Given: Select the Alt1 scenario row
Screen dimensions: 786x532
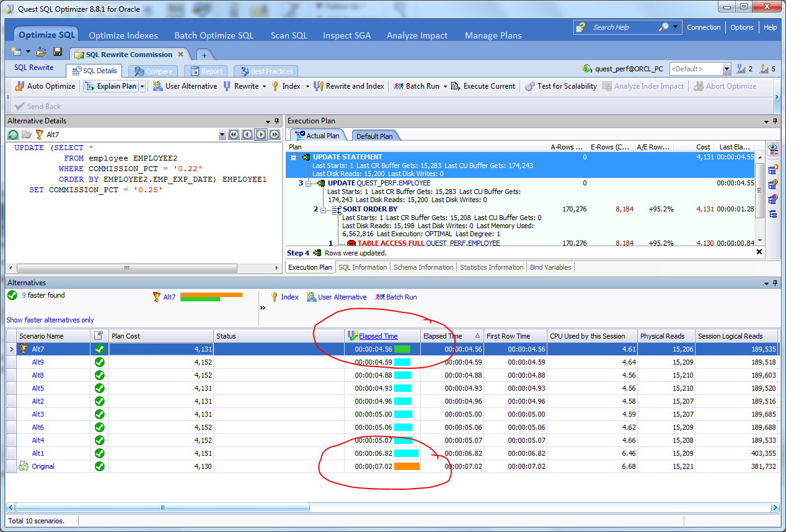Looking at the screenshot, I should pos(392,453).
